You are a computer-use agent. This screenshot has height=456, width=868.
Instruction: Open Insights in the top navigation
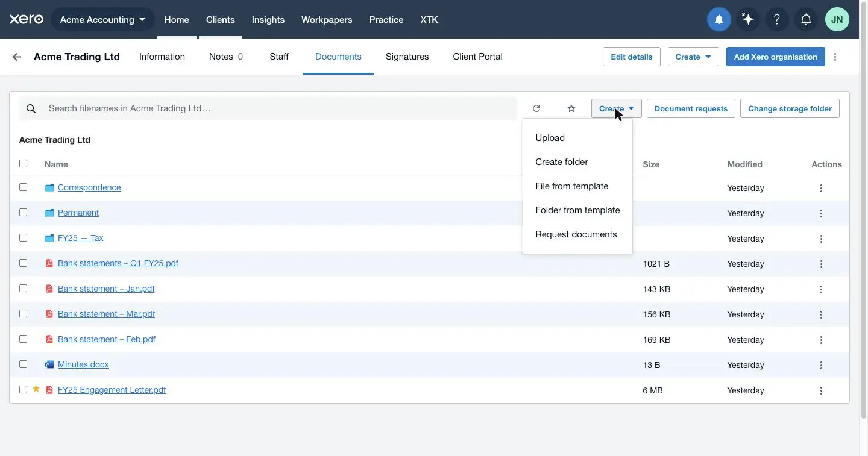tap(268, 20)
